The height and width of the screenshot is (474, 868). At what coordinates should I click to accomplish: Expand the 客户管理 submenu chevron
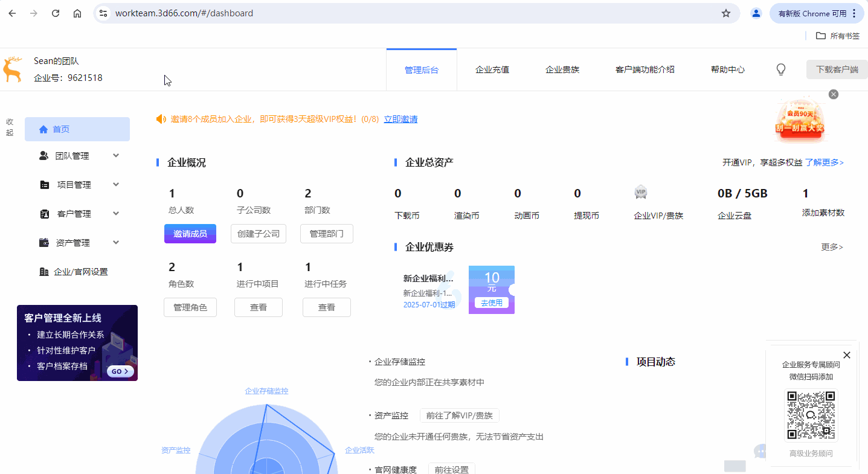coord(116,213)
